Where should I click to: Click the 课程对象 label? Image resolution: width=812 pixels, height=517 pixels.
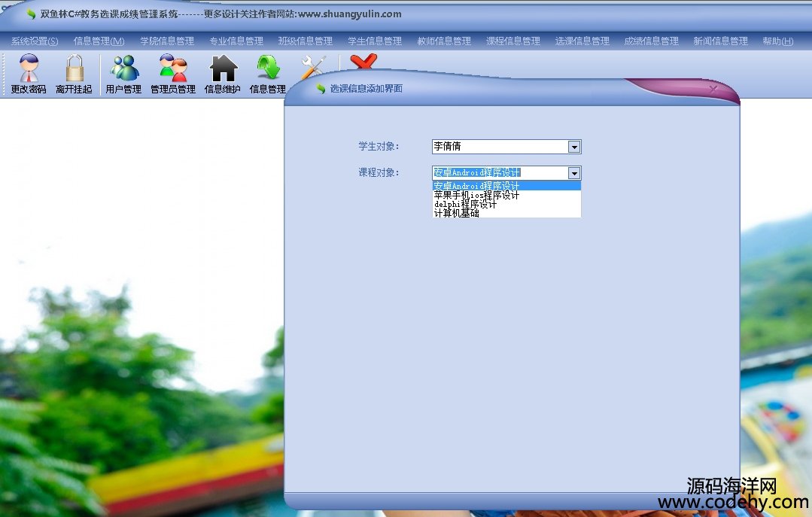(379, 172)
